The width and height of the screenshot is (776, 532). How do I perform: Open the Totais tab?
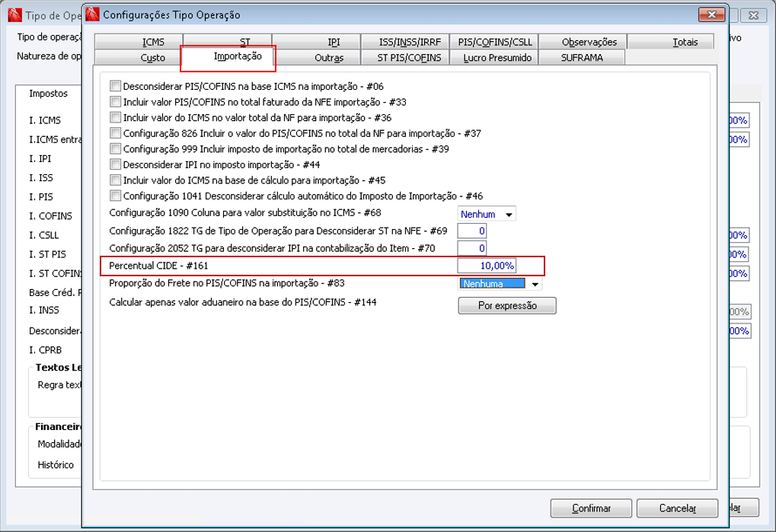pos(671,42)
